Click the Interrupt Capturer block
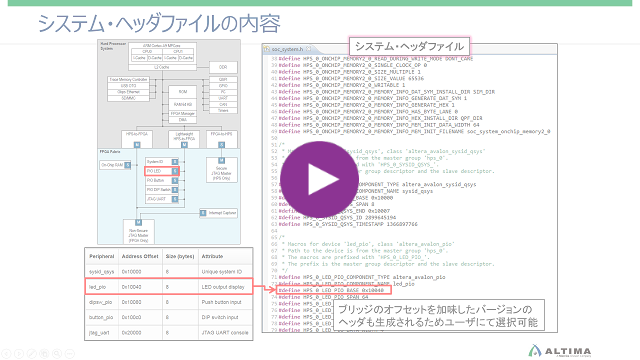 pyautogui.click(x=218, y=213)
